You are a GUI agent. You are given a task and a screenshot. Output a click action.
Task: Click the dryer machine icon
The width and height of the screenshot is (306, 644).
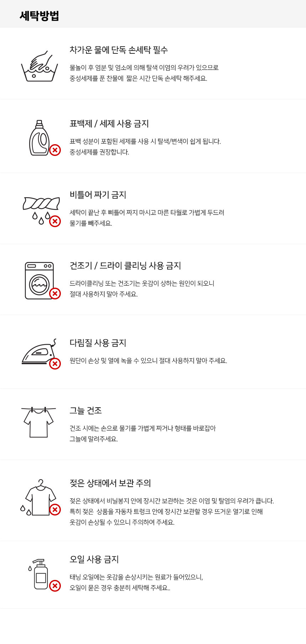coord(39,281)
